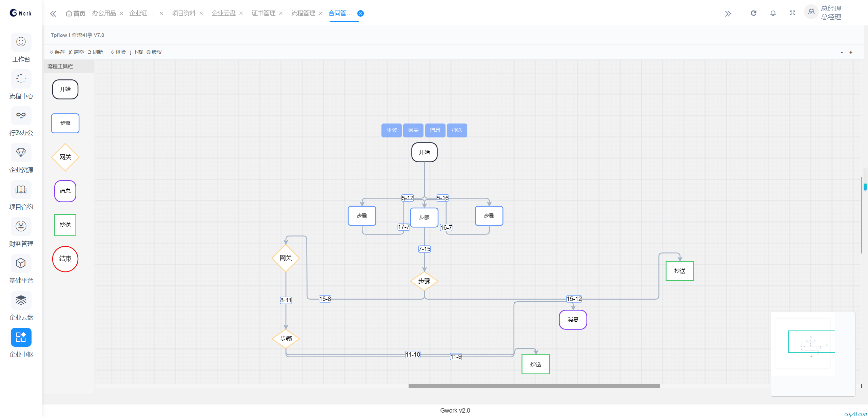This screenshot has width=868, height=417.
Task: Show more tabs with double-right chevron
Action: (728, 14)
